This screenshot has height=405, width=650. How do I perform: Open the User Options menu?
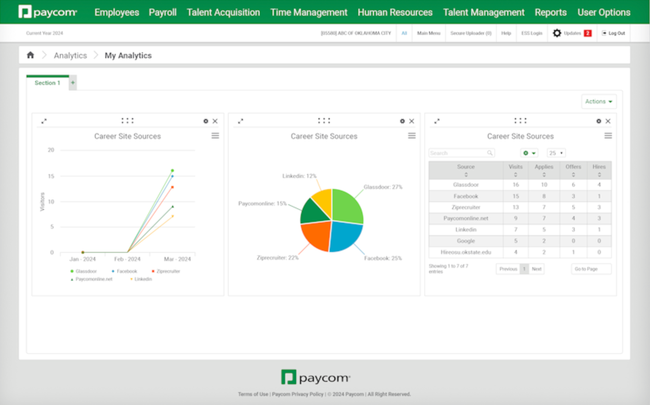pyautogui.click(x=604, y=12)
